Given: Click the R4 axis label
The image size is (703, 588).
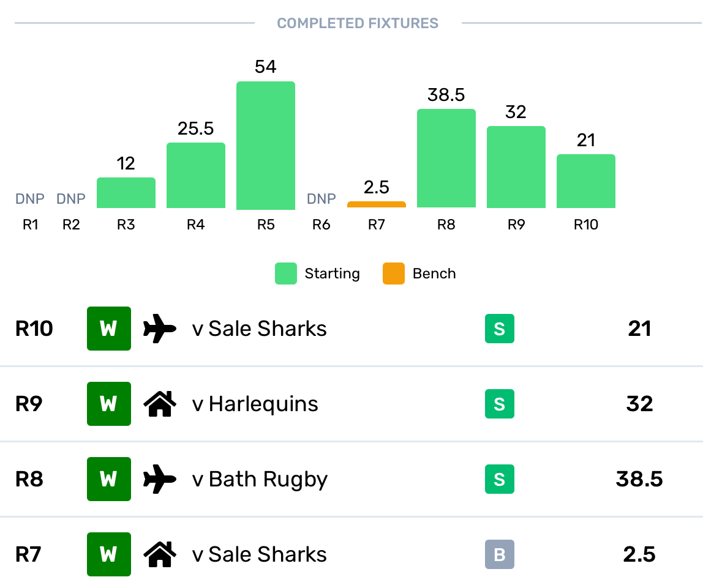Looking at the screenshot, I should [x=195, y=225].
